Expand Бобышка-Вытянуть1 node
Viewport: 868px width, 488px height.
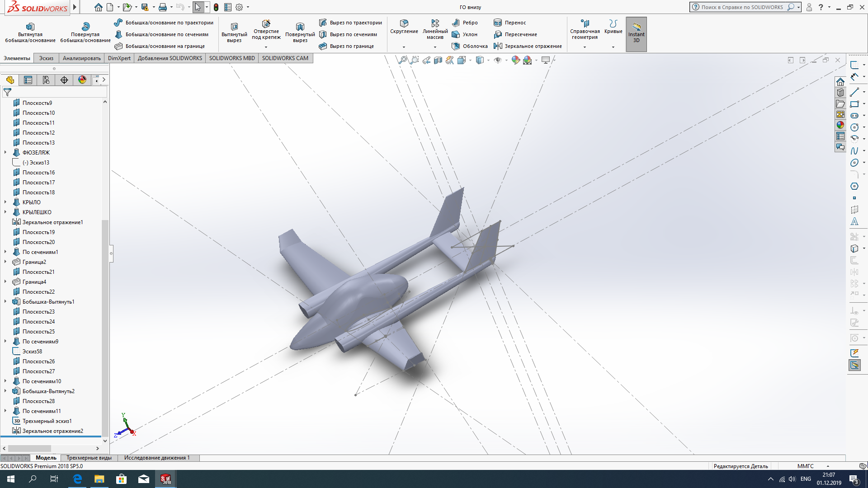click(5, 302)
